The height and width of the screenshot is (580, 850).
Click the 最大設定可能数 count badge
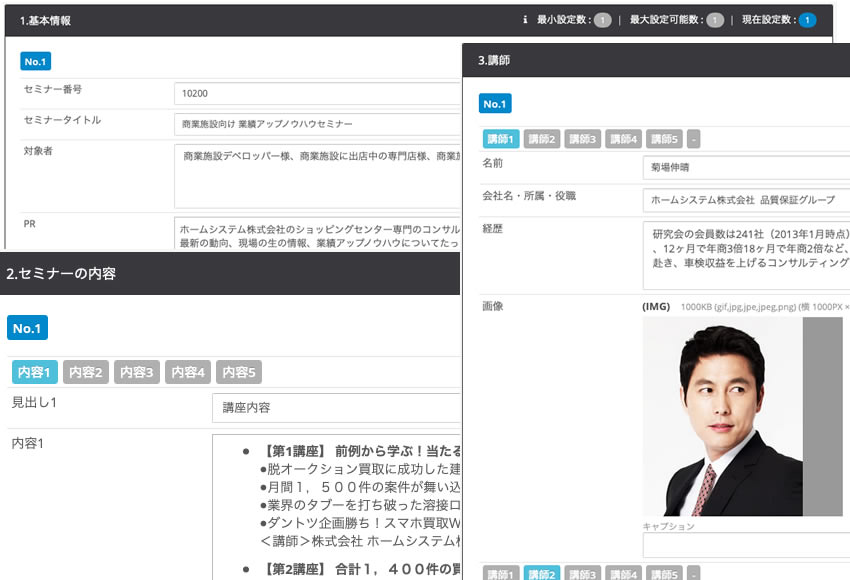(715, 21)
